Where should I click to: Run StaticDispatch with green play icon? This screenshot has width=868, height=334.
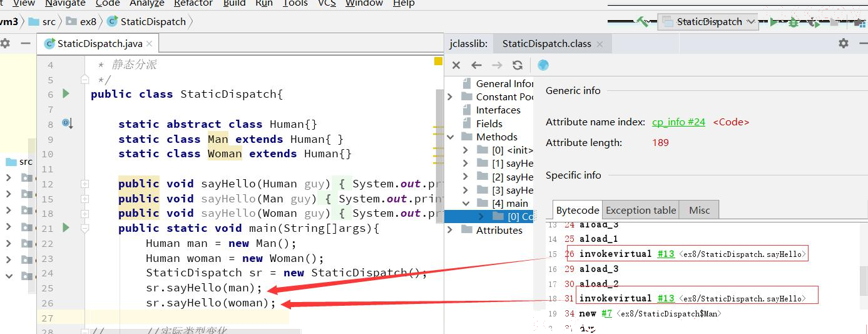(x=774, y=22)
